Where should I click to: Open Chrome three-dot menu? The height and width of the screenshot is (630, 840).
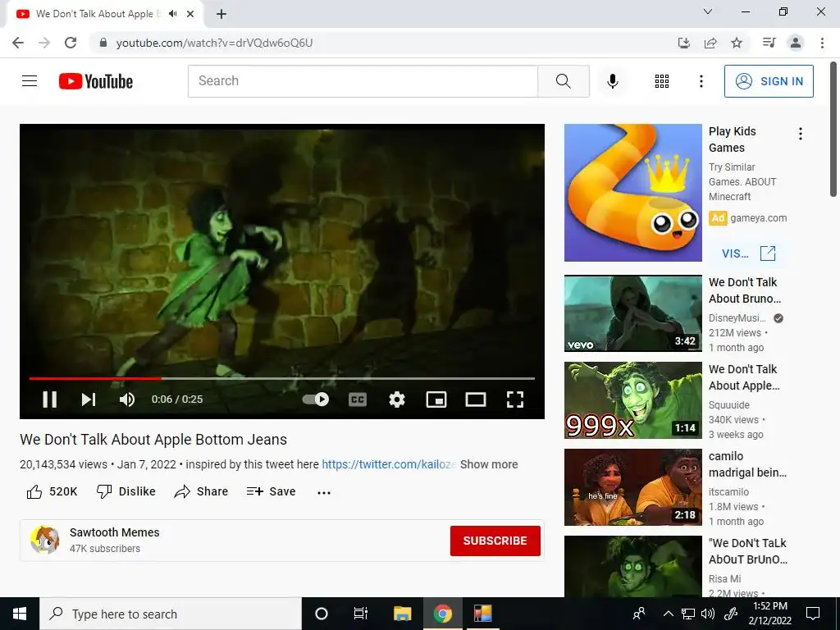pyautogui.click(x=822, y=43)
